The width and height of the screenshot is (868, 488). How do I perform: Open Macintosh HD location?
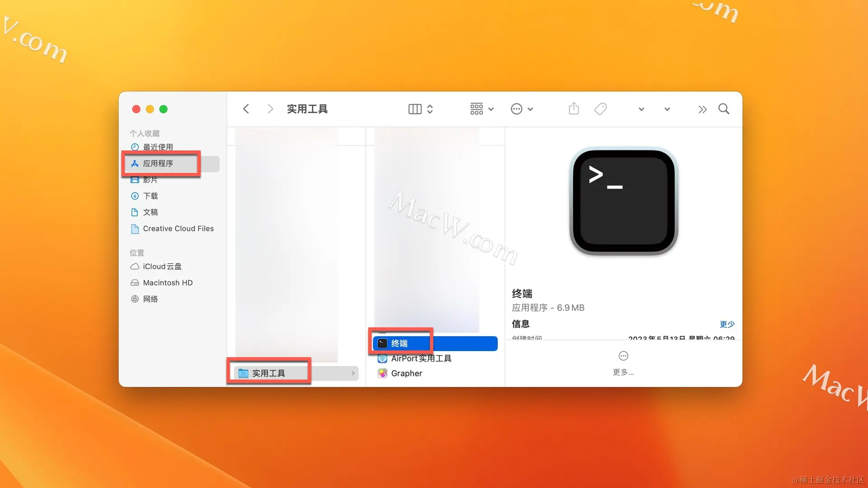[x=167, y=283]
